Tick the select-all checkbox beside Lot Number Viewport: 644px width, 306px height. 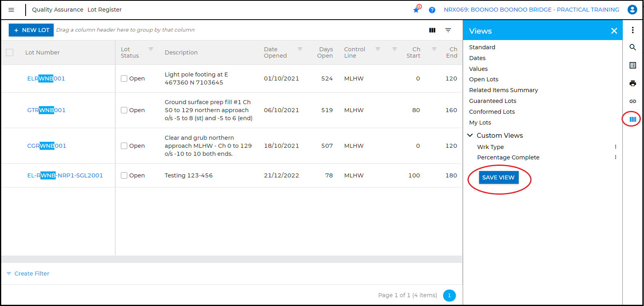point(10,52)
